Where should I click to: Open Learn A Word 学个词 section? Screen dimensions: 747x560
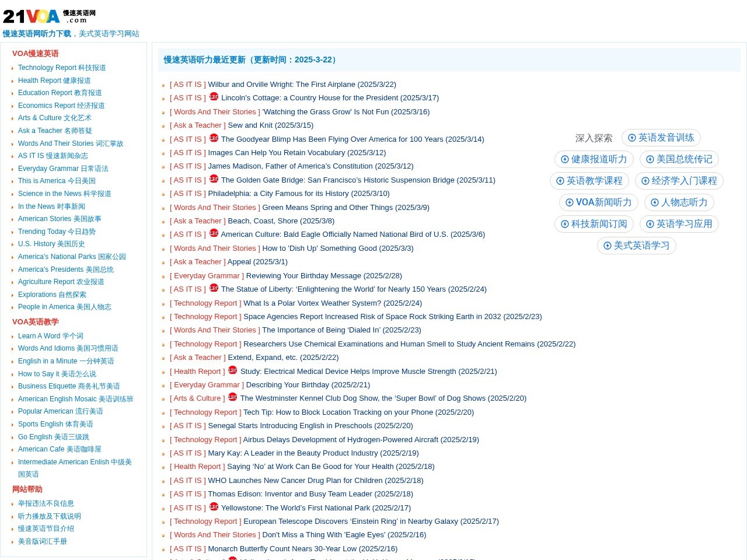click(50, 336)
